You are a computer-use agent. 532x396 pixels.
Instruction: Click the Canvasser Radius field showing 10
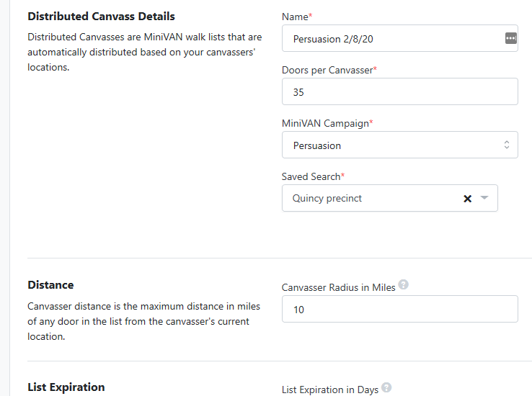pyautogui.click(x=399, y=309)
